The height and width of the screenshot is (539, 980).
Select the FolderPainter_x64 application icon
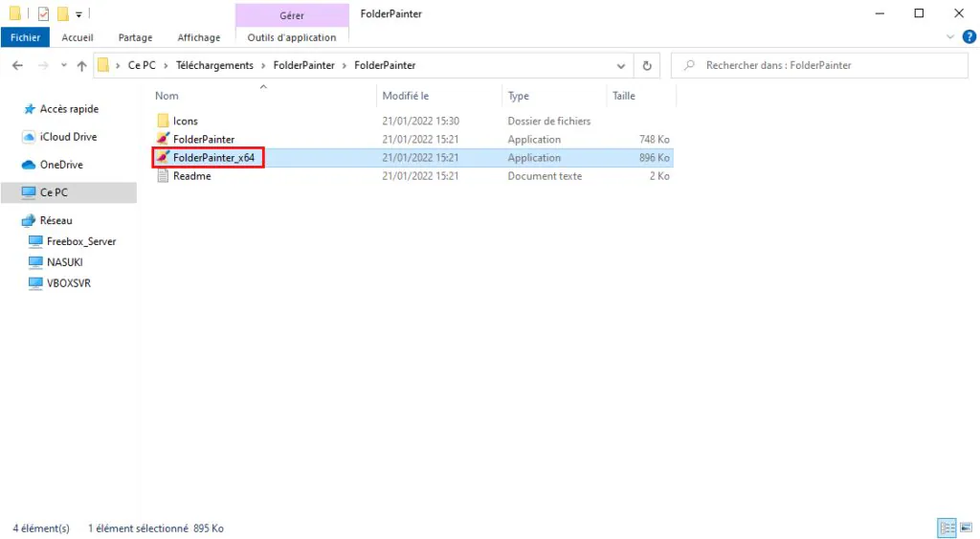(x=163, y=158)
